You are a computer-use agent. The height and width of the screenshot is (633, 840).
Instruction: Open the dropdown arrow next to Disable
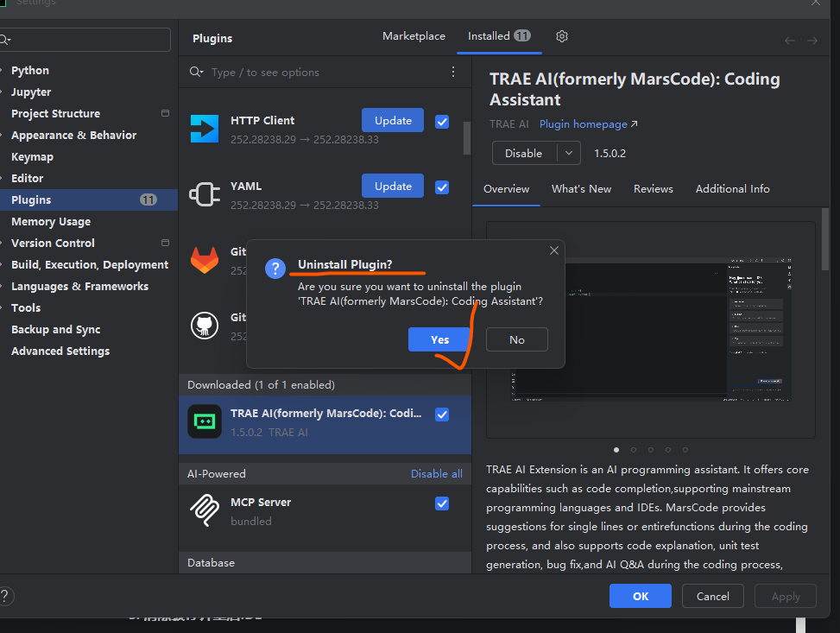pos(569,154)
